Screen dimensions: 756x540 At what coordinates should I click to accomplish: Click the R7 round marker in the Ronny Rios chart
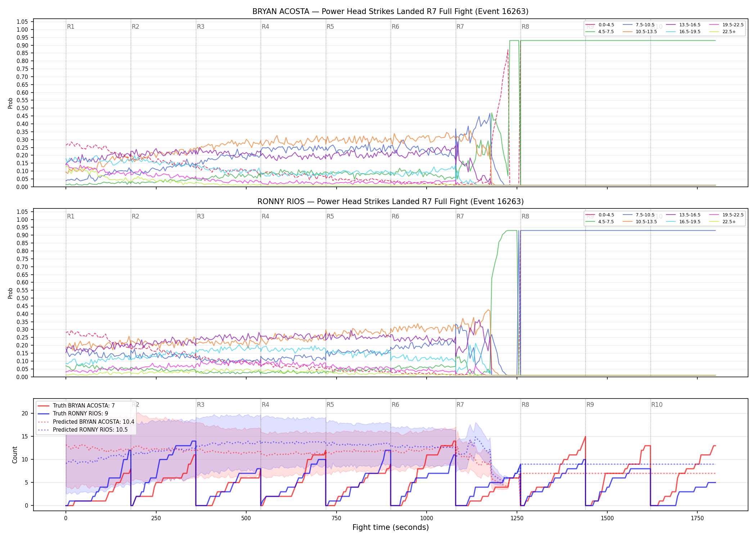click(460, 216)
